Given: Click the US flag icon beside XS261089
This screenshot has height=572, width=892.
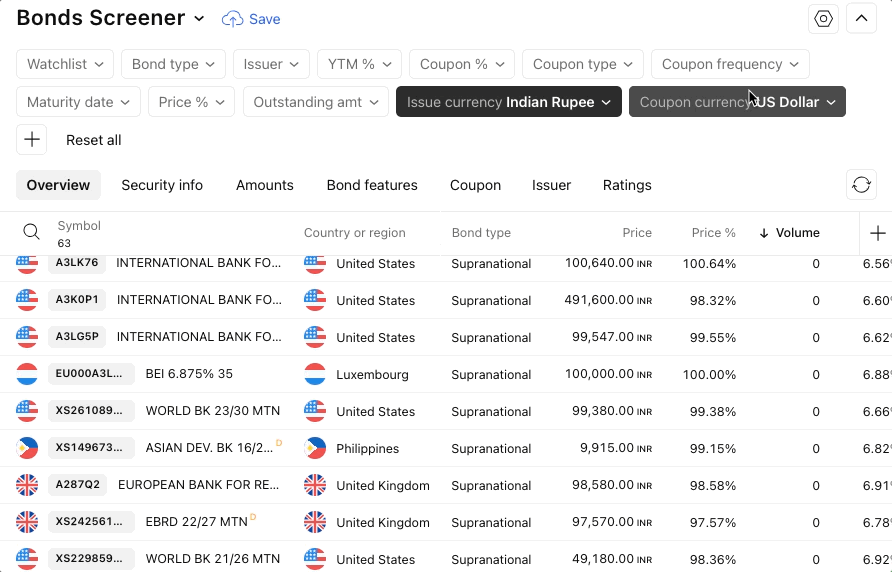Looking at the screenshot, I should click(x=27, y=411).
